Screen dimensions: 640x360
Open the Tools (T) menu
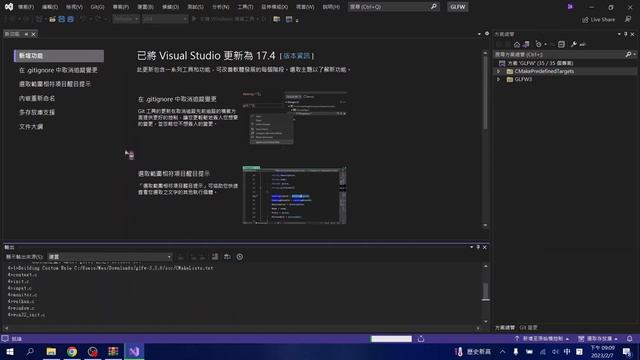245,7
